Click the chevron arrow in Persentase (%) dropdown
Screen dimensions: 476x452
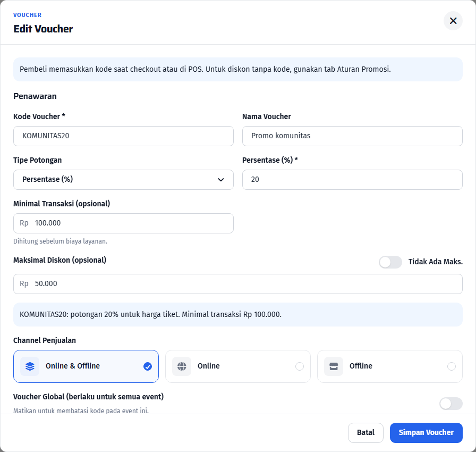[221, 180]
